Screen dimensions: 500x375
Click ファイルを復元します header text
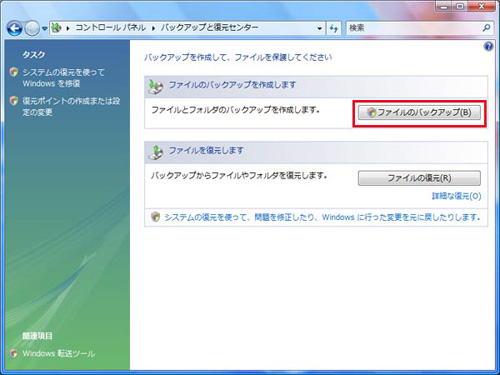[x=206, y=151]
